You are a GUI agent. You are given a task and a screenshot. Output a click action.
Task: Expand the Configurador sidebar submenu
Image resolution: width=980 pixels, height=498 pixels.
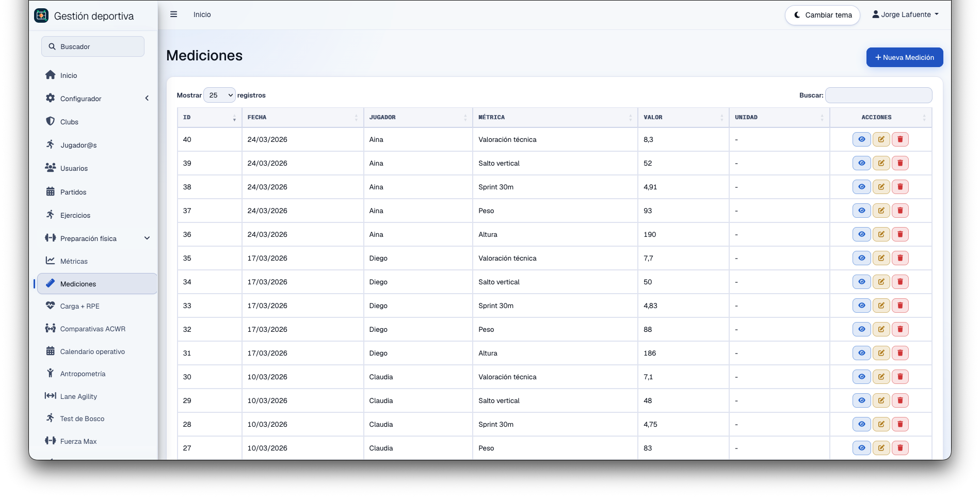coord(98,99)
